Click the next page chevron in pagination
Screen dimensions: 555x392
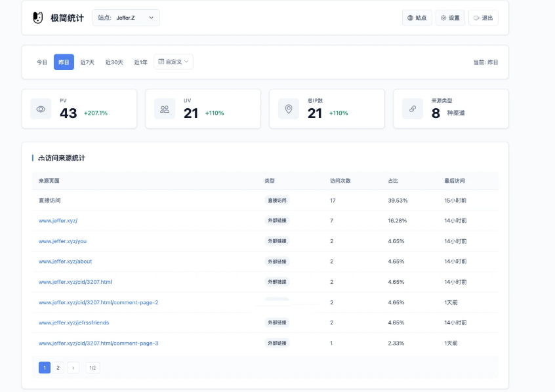(x=72, y=367)
